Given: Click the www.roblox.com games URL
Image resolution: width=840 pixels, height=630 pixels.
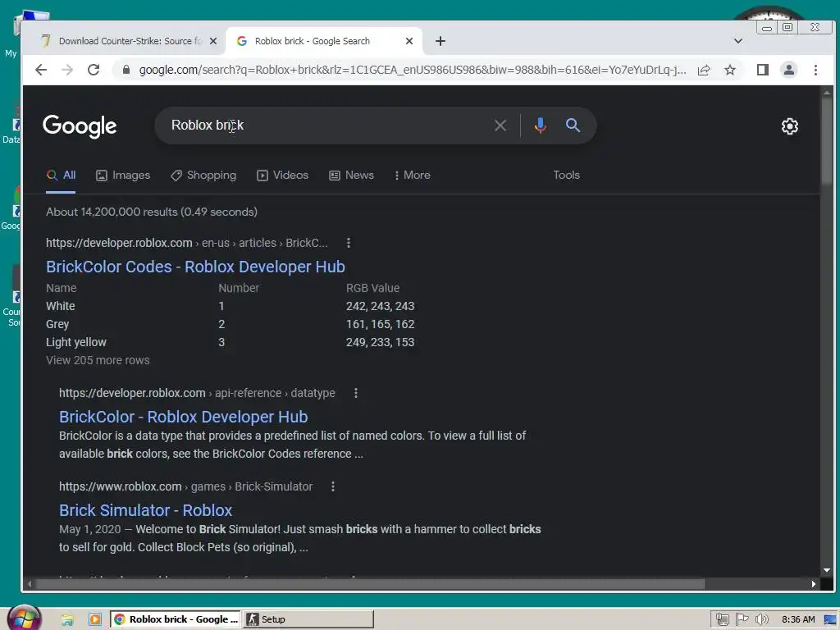Looking at the screenshot, I should tap(186, 486).
